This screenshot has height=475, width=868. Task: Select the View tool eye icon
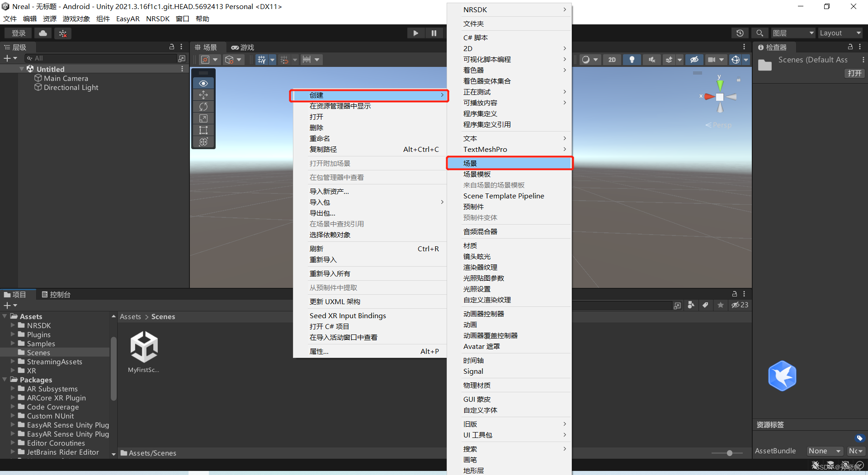click(x=203, y=83)
